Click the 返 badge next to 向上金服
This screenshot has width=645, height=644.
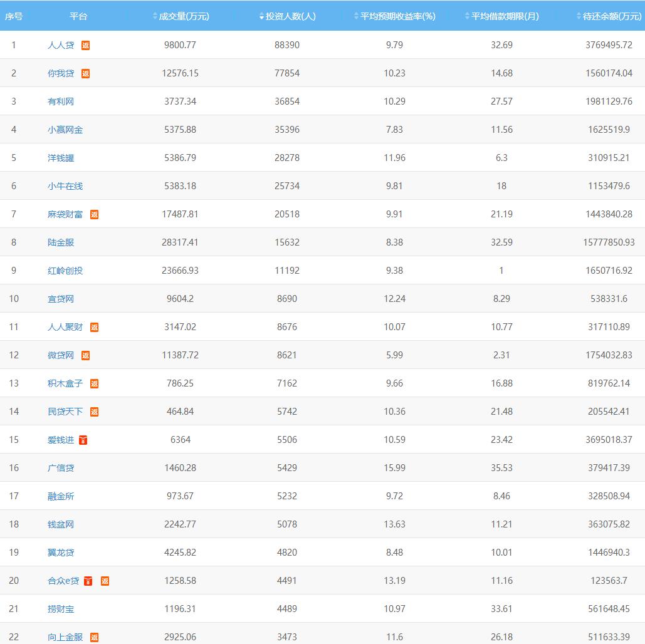[94, 637]
